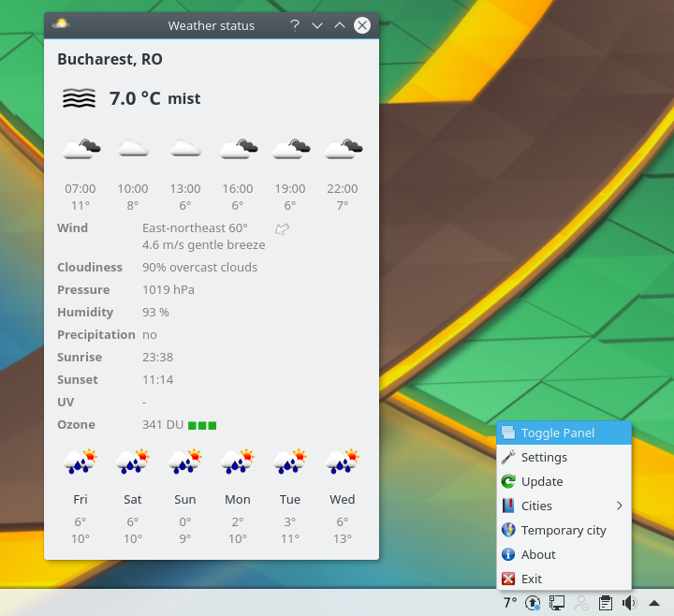674x616 pixels.
Task: Click the 341 DU ozone value
Action: pos(163,425)
